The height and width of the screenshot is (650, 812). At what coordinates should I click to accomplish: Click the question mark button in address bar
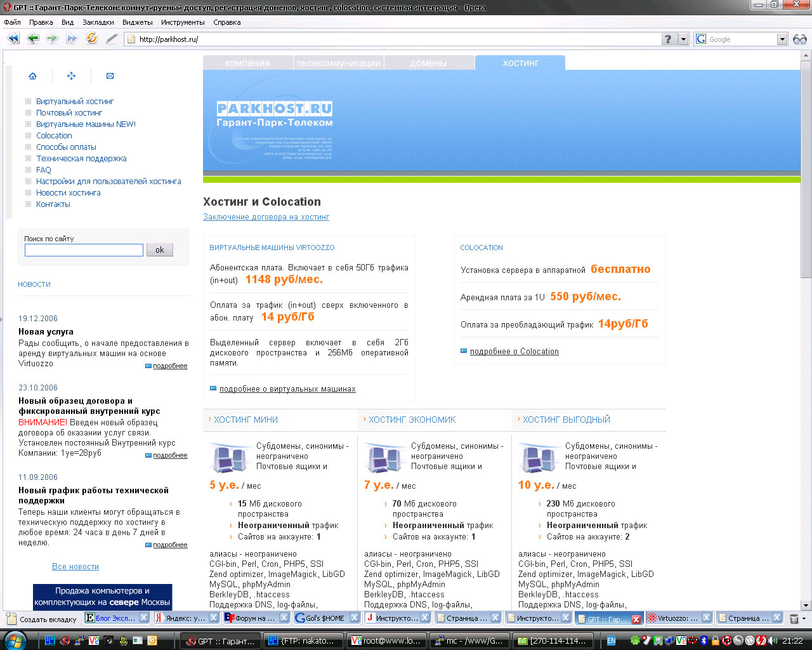pyautogui.click(x=669, y=39)
